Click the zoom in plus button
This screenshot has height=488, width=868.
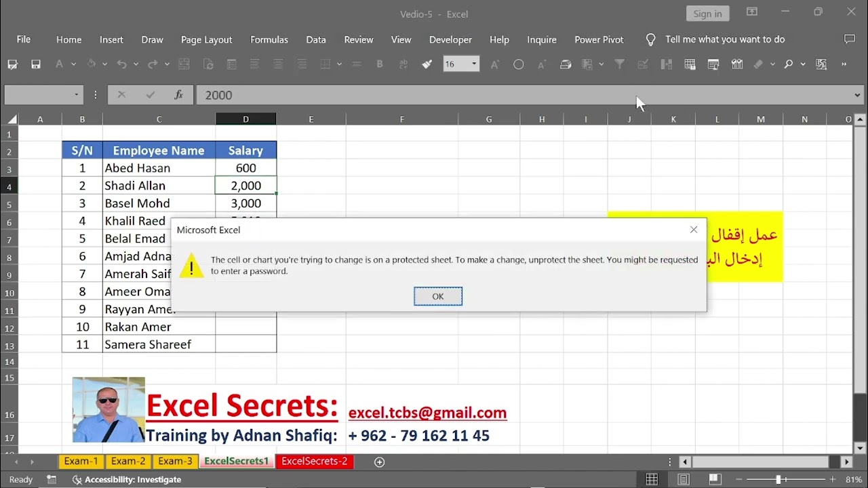click(x=833, y=479)
